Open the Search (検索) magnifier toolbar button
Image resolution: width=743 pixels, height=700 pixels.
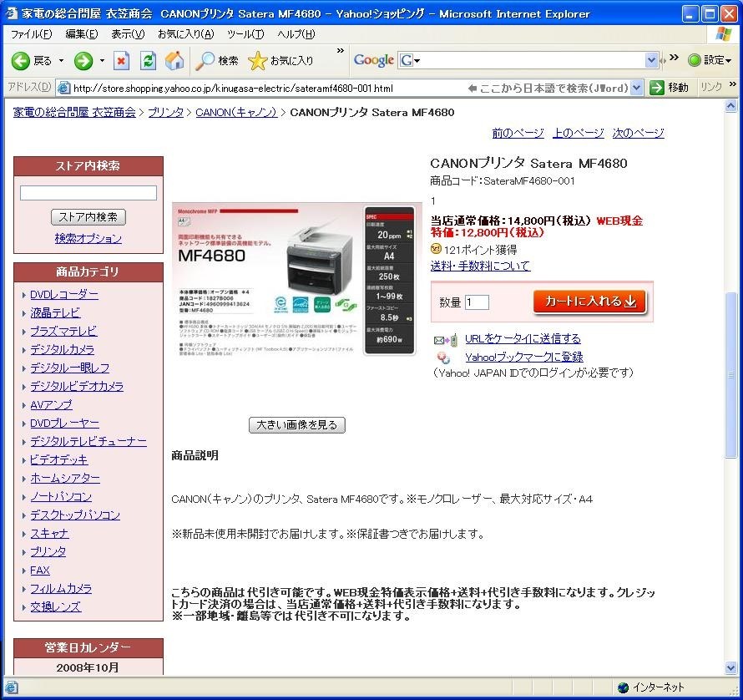[x=216, y=61]
